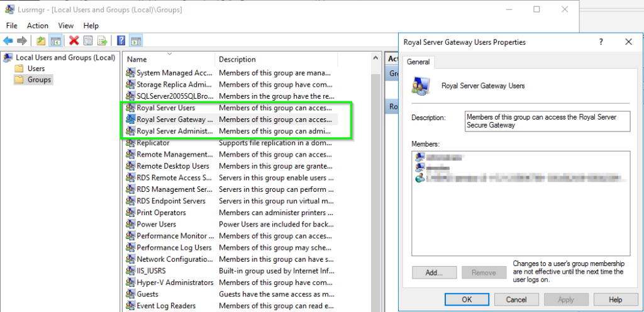Click the red Delete X toolbar icon
The height and width of the screenshot is (312, 644).
74,41
